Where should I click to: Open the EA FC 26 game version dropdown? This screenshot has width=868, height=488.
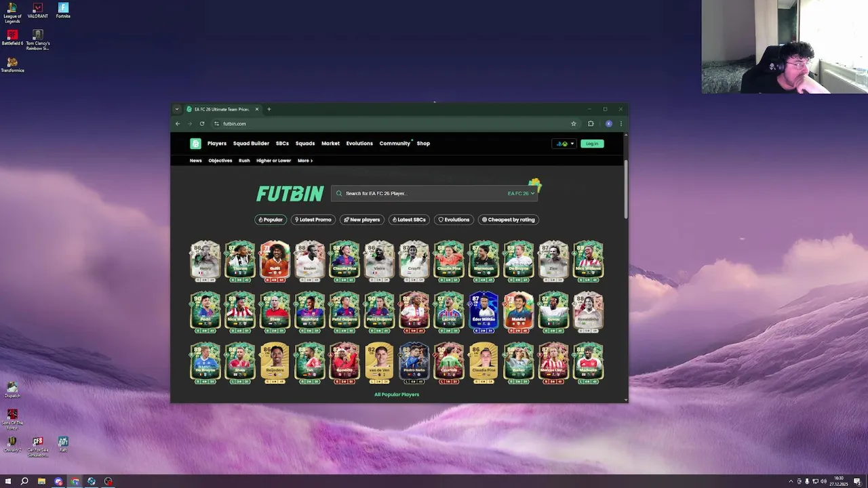[521, 193]
